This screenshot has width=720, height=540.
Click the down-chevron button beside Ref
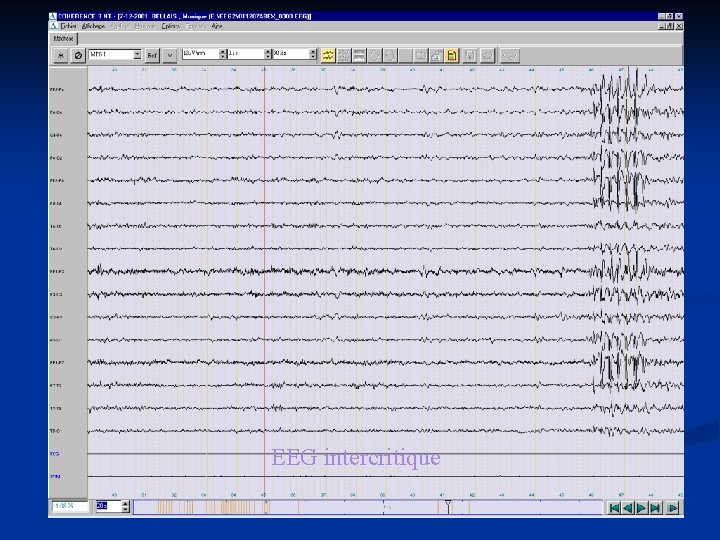click(169, 56)
